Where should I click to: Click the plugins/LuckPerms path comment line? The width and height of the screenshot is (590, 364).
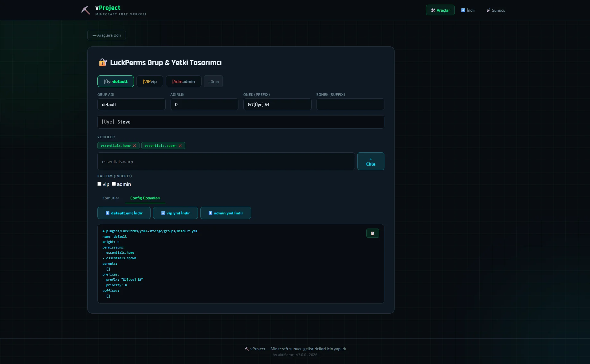tap(150, 231)
